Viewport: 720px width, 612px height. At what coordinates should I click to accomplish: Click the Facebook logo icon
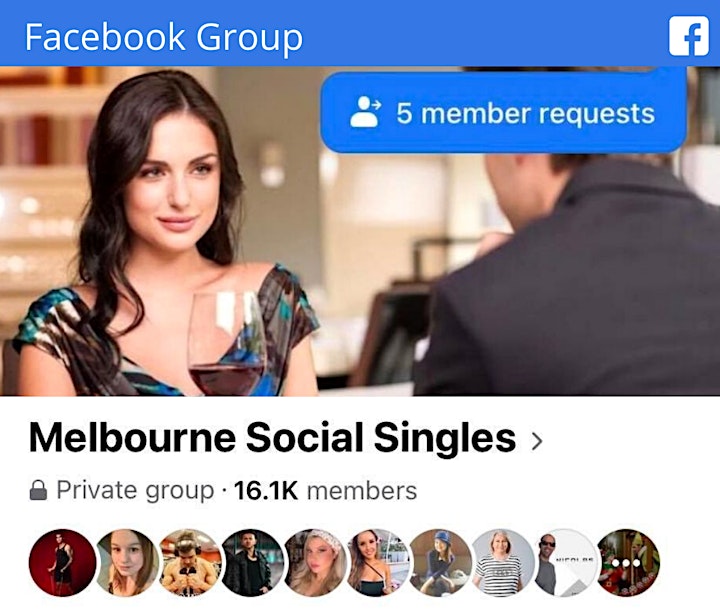(x=688, y=36)
